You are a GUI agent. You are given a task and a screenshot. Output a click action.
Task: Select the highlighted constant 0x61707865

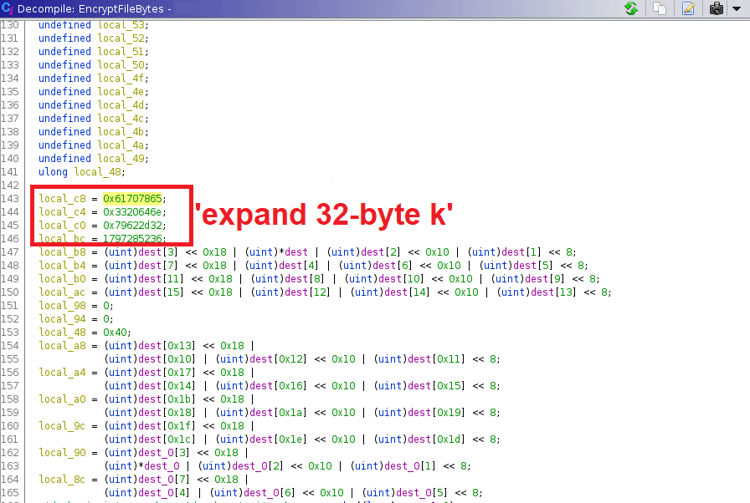[x=132, y=198]
